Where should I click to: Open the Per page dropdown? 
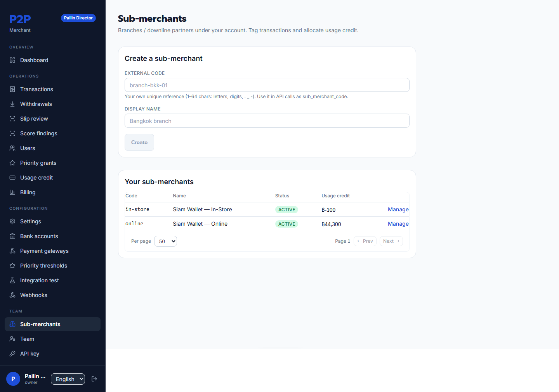pyautogui.click(x=165, y=241)
